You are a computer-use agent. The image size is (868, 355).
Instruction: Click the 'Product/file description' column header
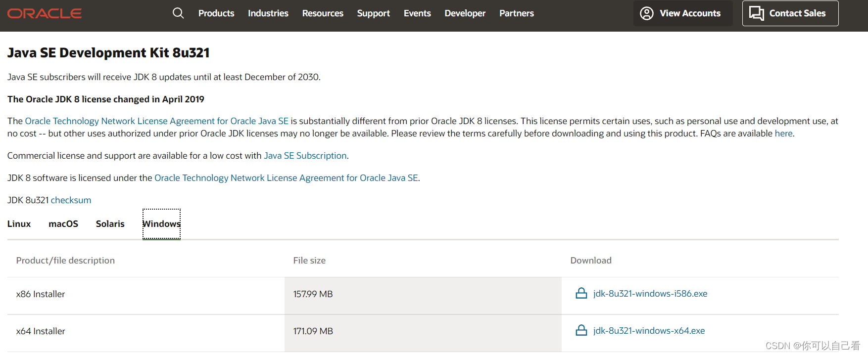65,261
